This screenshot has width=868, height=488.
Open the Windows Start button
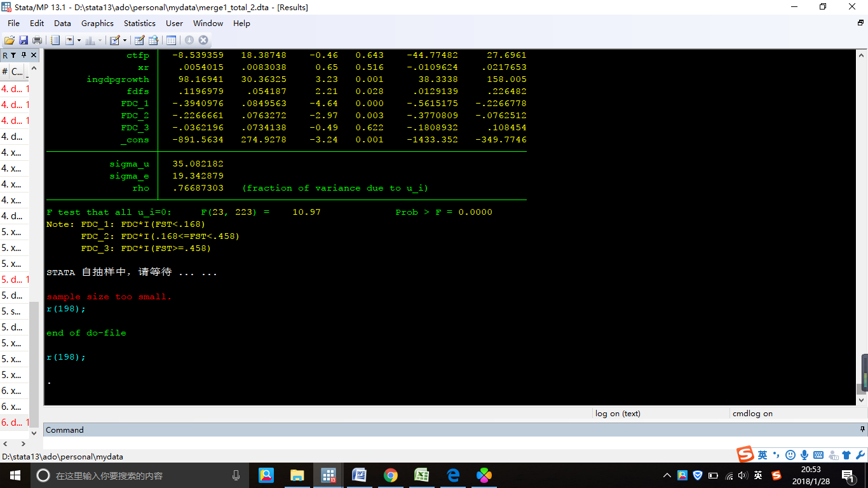(x=15, y=475)
